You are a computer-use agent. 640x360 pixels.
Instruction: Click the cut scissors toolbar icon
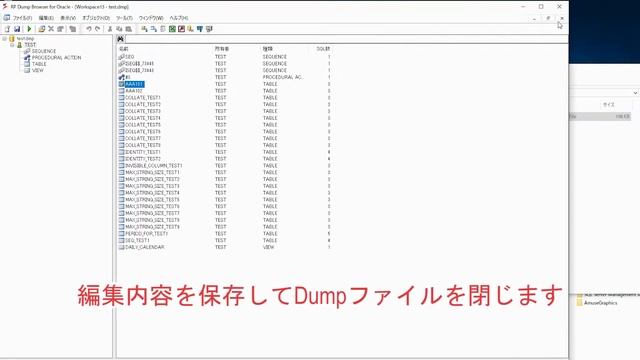pos(110,29)
